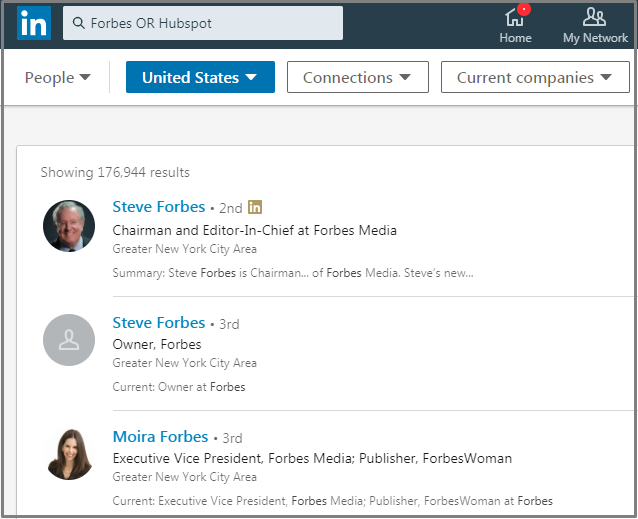Click 'Greater New York City Area' under Chairman
Screen dimensions: 638x519
[x=184, y=249]
